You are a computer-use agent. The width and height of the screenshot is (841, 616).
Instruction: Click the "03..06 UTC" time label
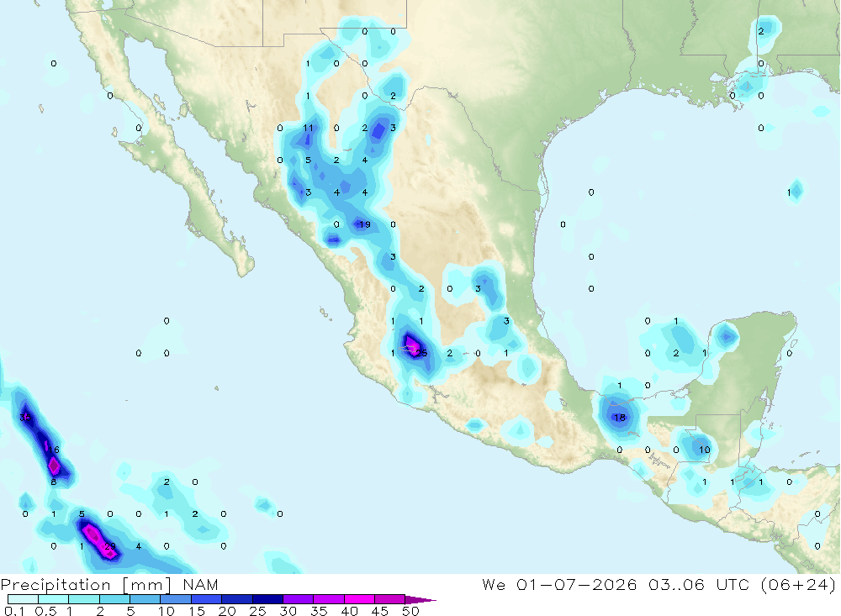698,585
